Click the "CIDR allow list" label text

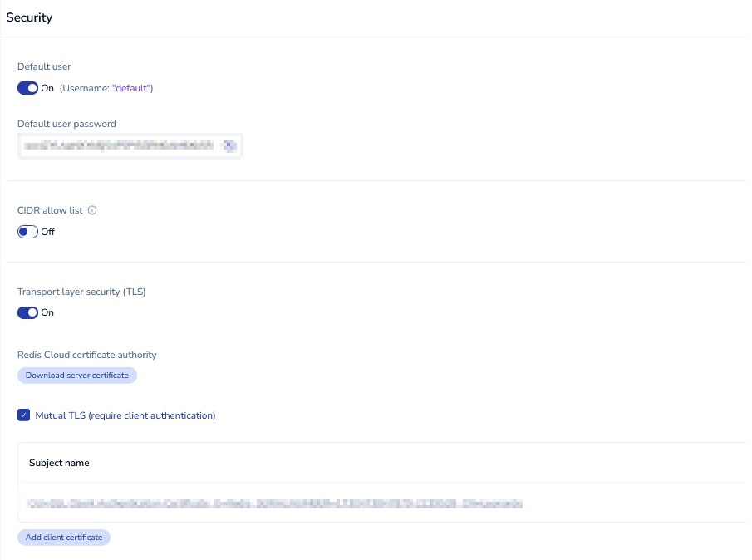coord(50,210)
